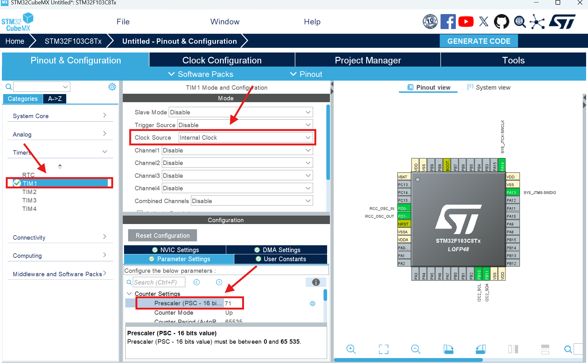Open the X (Twitter) icon link
Image resolution: width=588 pixels, height=364 pixels.
(x=484, y=22)
